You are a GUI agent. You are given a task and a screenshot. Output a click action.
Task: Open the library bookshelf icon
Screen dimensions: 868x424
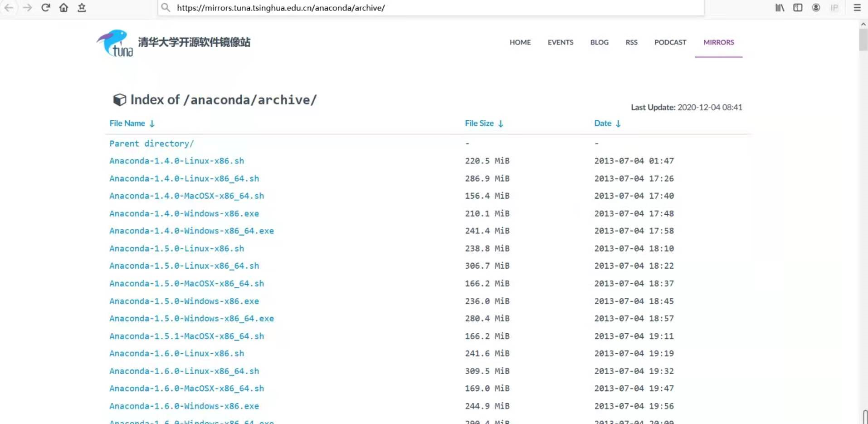coord(780,8)
